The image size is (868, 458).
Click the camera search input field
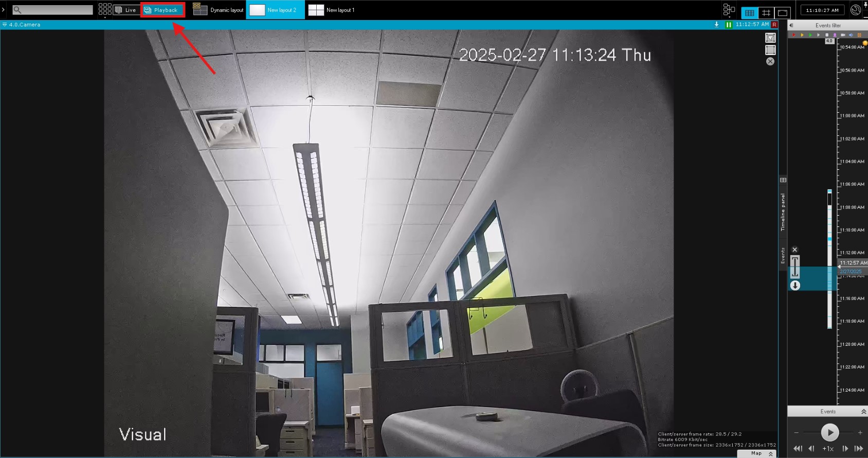53,10
